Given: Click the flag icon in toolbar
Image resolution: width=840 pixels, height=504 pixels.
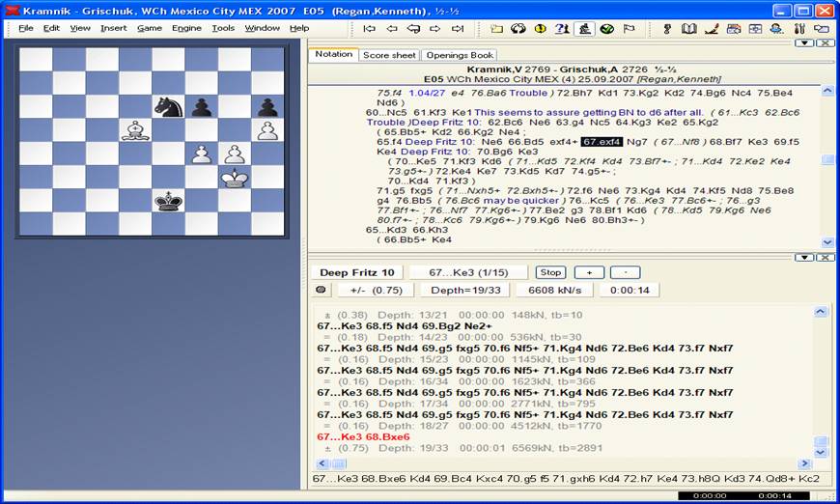Looking at the screenshot, I should pos(629,29).
